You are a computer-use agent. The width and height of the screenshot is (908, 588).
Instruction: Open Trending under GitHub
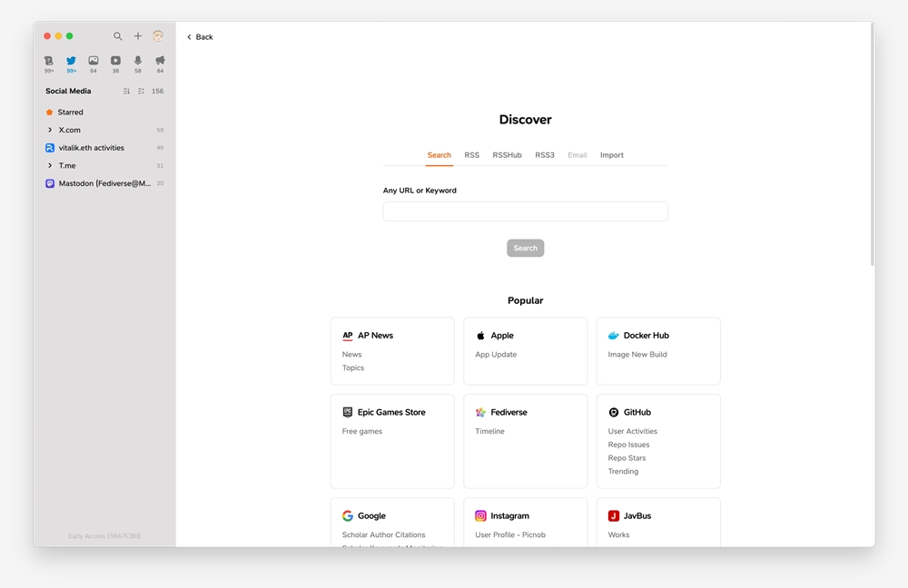[623, 471]
